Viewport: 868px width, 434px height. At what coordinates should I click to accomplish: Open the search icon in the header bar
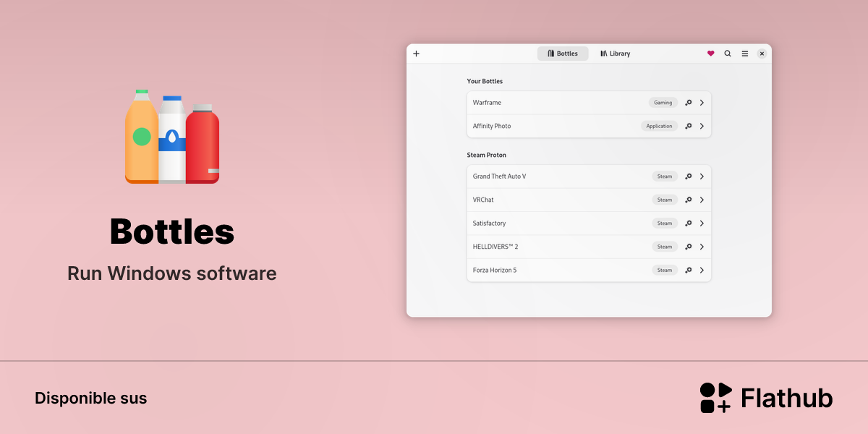[x=728, y=54]
